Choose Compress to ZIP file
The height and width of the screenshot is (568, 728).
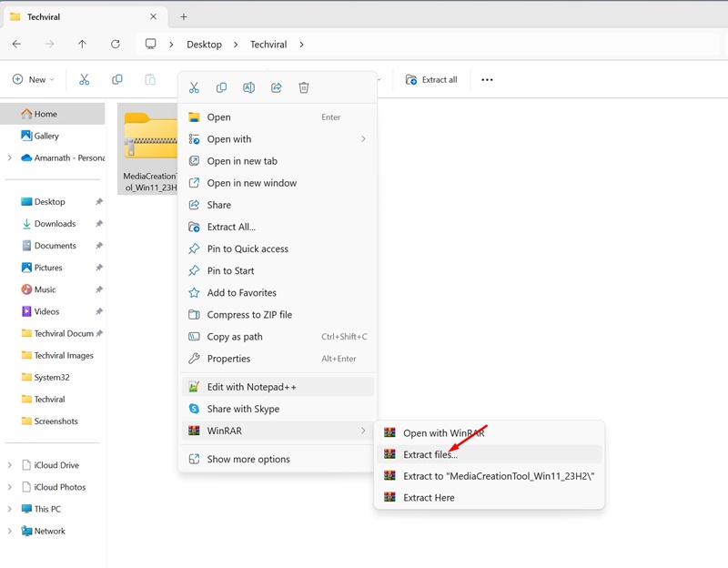coord(278,314)
